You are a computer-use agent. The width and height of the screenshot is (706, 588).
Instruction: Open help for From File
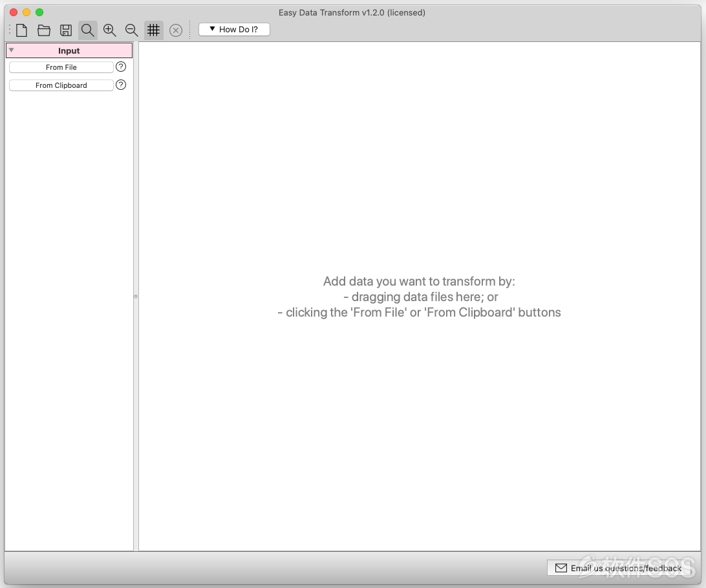(x=121, y=67)
